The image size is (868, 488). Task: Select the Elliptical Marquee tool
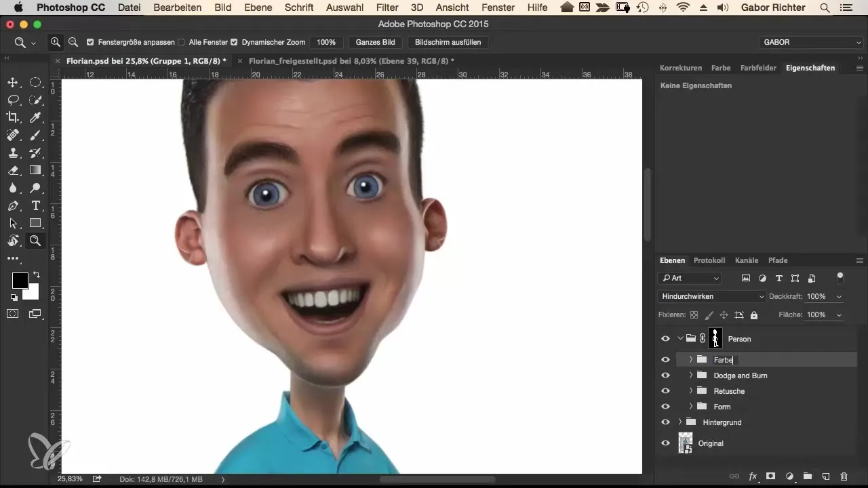pyautogui.click(x=35, y=82)
